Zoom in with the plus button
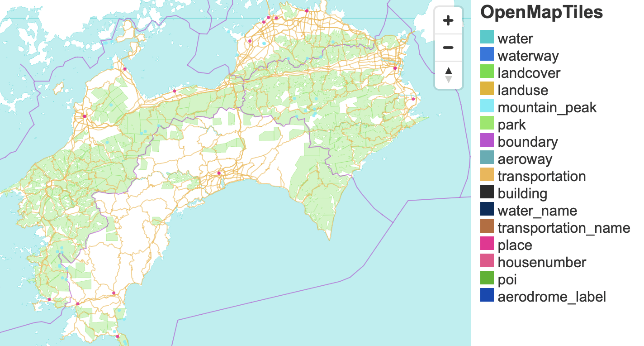This screenshot has height=346, width=644. [x=448, y=20]
